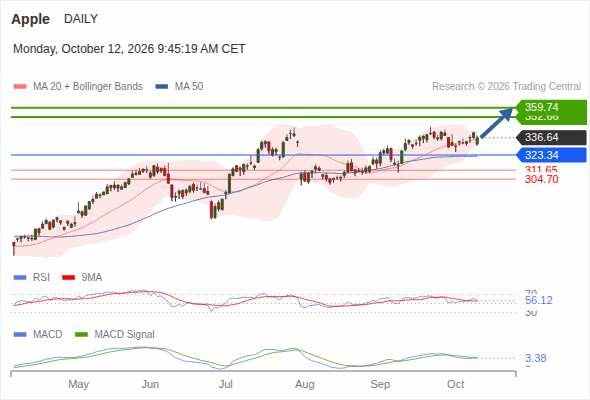Screen dimensions: 590x400
Task: Click the MACD blue legend swatch
Action: pyautogui.click(x=20, y=335)
